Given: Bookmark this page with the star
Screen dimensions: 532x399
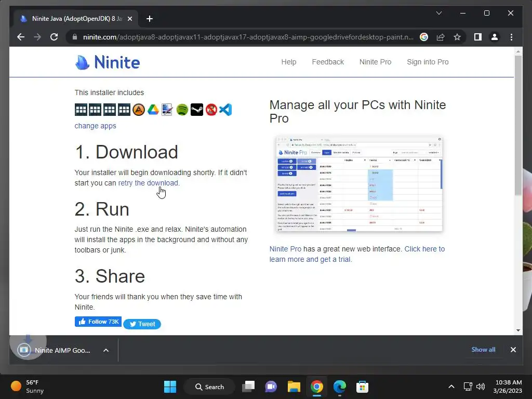Looking at the screenshot, I should coord(457,37).
